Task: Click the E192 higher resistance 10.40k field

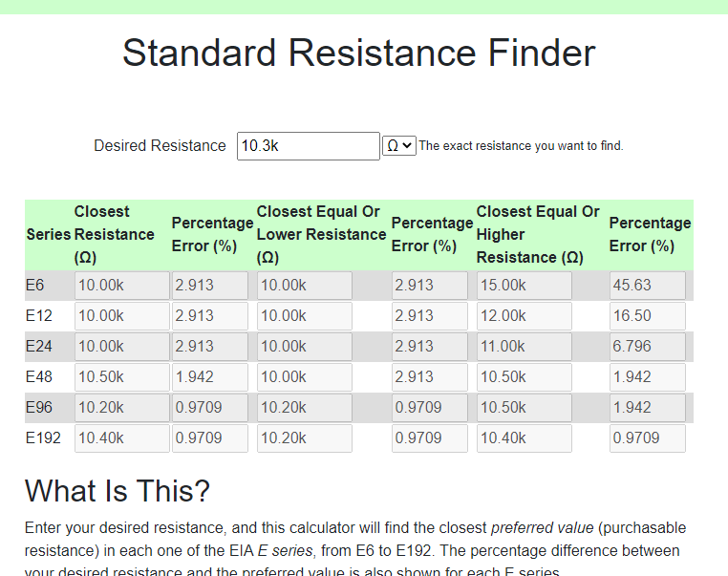Action: coord(524,438)
